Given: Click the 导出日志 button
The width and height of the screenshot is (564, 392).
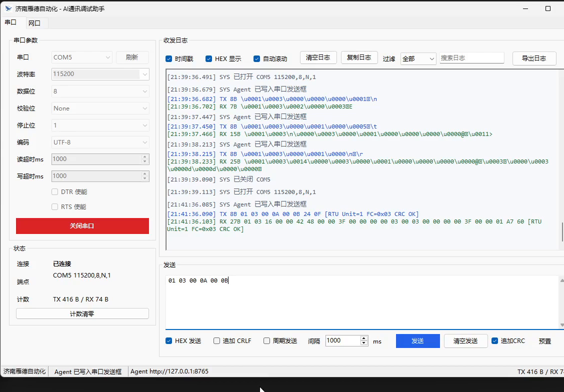Looking at the screenshot, I should [x=534, y=58].
